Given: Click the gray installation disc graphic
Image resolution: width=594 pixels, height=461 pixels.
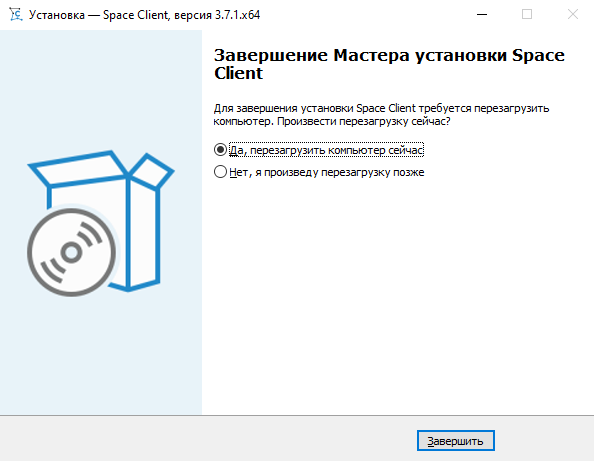Looking at the screenshot, I should 72,252.
